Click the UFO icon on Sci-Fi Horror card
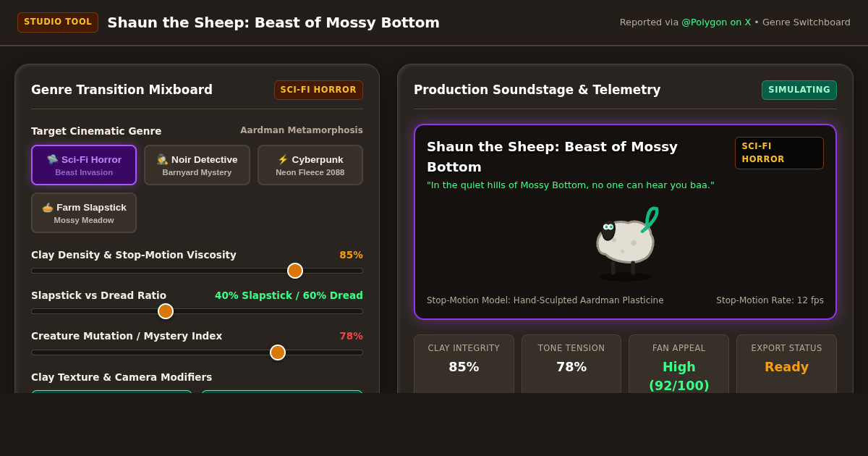This screenshot has width=868, height=456. (x=52, y=159)
